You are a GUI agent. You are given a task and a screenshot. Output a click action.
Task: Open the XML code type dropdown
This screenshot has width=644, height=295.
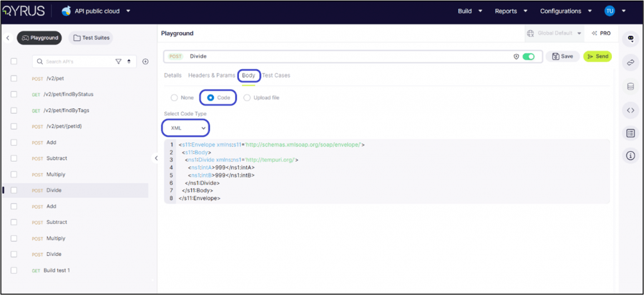[185, 128]
